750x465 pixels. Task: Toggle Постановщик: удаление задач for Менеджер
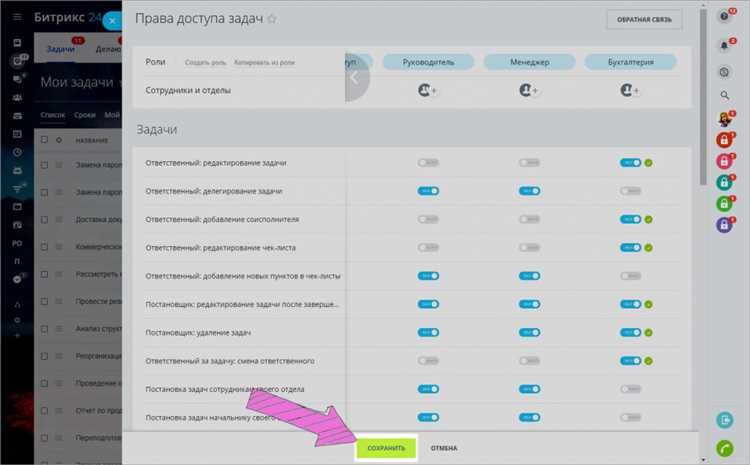[x=529, y=332]
